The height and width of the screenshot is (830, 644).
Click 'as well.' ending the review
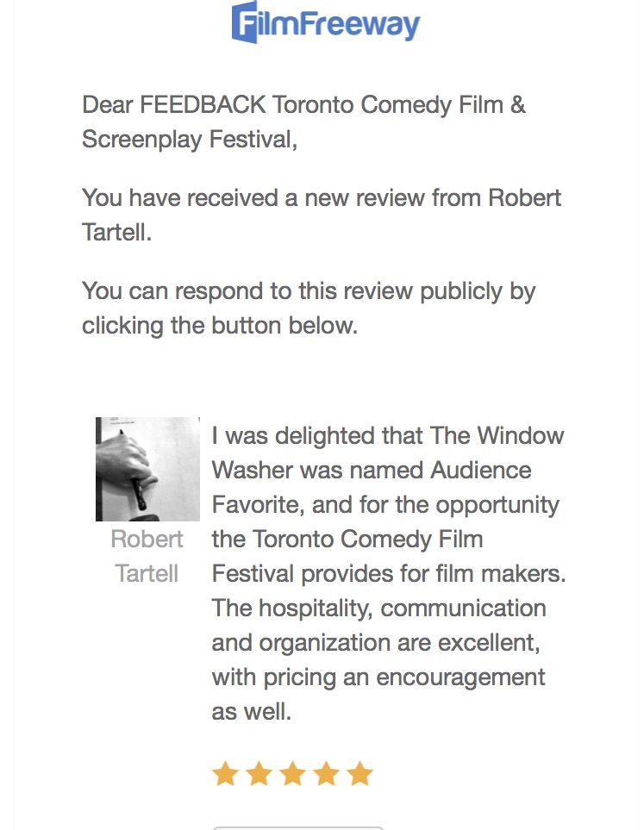pos(252,712)
